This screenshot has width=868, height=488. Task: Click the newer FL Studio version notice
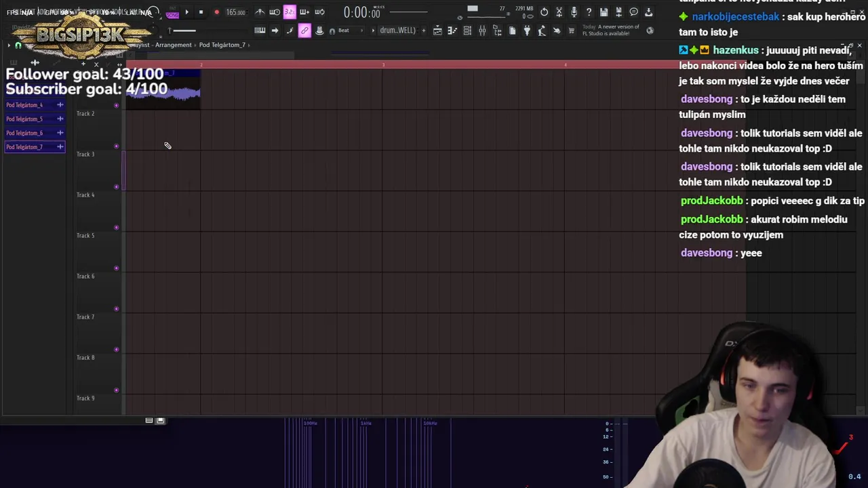[610, 30]
